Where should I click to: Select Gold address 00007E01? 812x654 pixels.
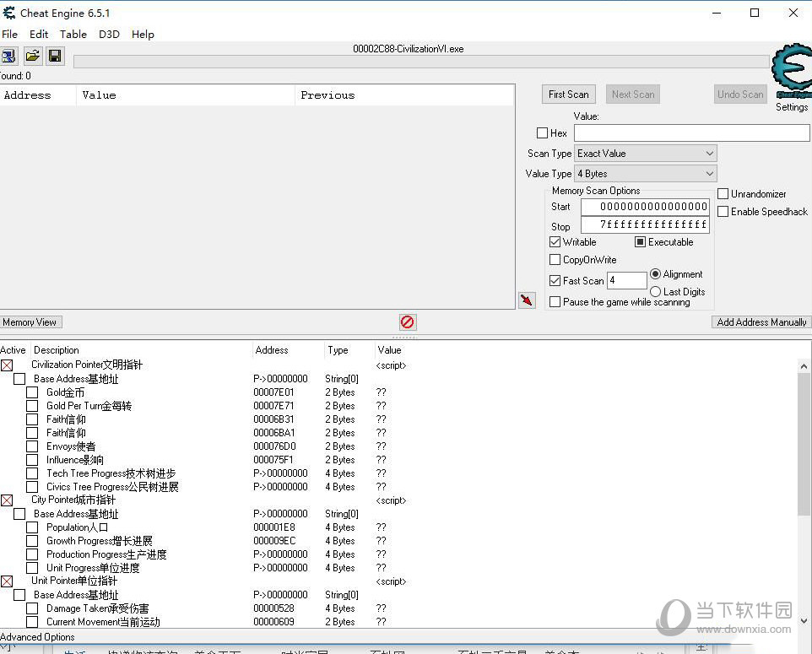[273, 392]
